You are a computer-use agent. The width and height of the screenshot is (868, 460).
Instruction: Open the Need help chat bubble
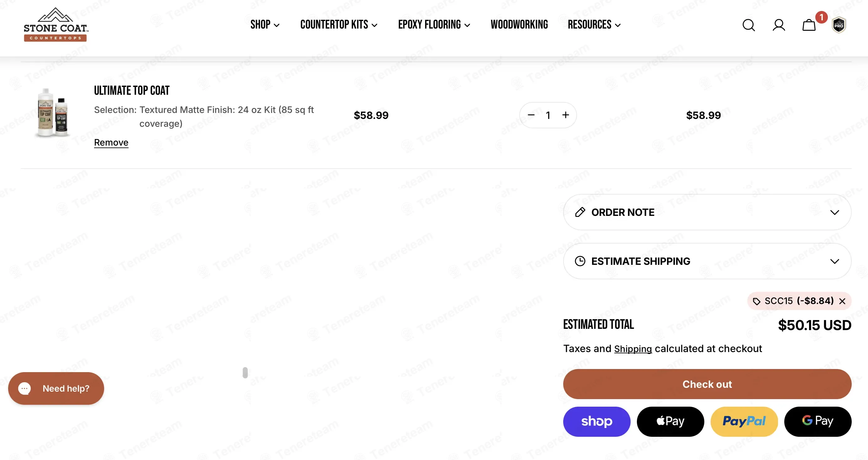pyautogui.click(x=56, y=388)
